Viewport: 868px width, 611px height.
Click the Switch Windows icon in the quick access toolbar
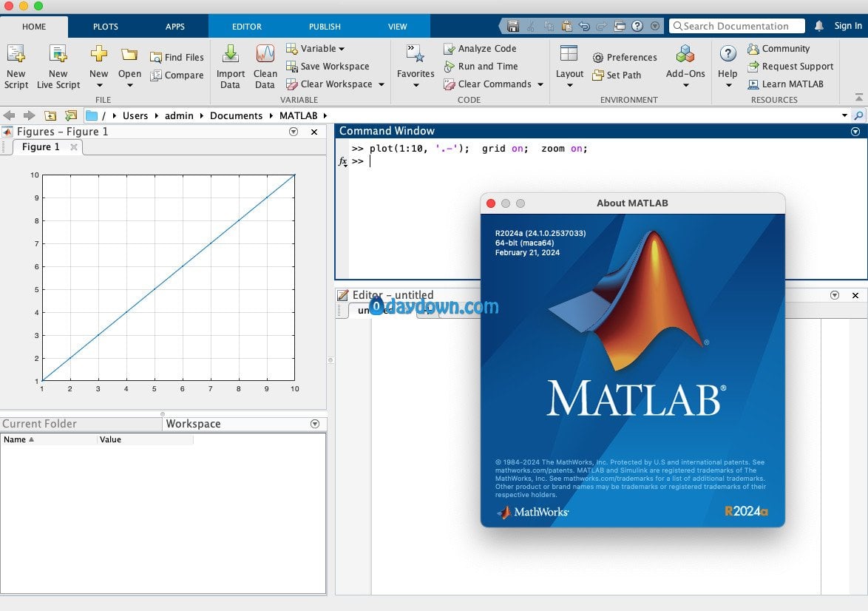(x=620, y=26)
